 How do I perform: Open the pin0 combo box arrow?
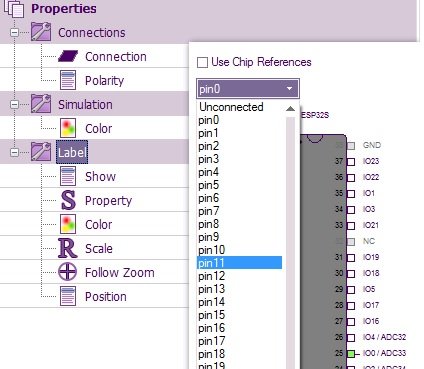[289, 89]
